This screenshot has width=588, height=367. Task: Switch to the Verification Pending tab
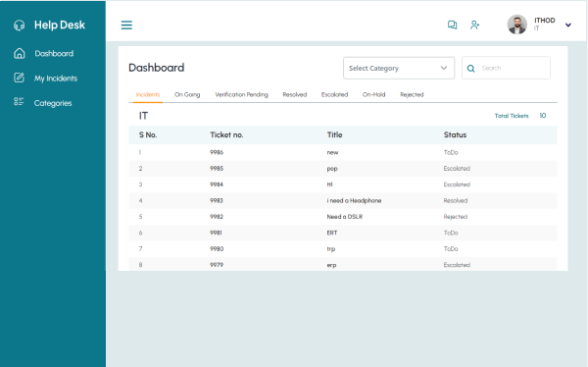tap(241, 94)
